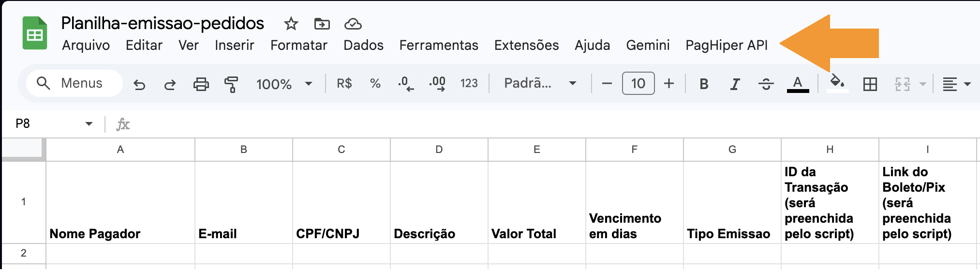Viewport: 980px width, 274px height.
Task: Toggle strikethrough formatting
Action: click(x=766, y=84)
